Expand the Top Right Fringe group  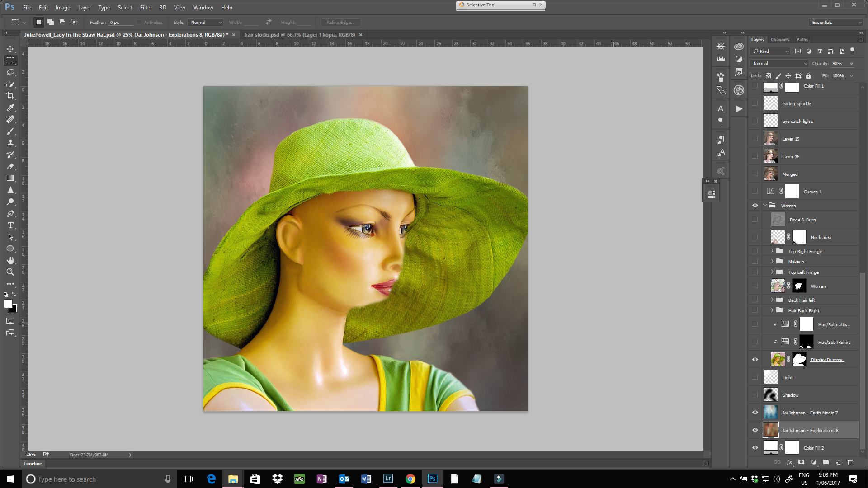[x=772, y=251]
